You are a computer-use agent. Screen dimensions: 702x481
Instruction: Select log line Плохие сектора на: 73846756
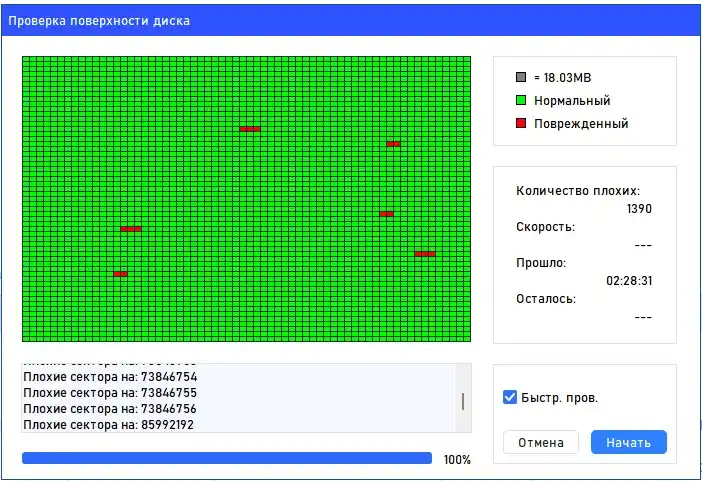click(x=110, y=409)
